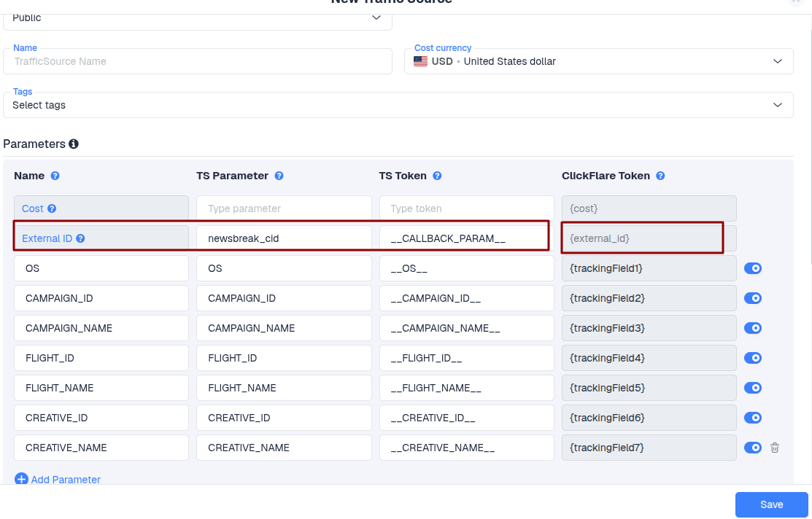Open help icon beside TS Parameter header
Viewport: 812px width, 519px height.
coord(279,176)
